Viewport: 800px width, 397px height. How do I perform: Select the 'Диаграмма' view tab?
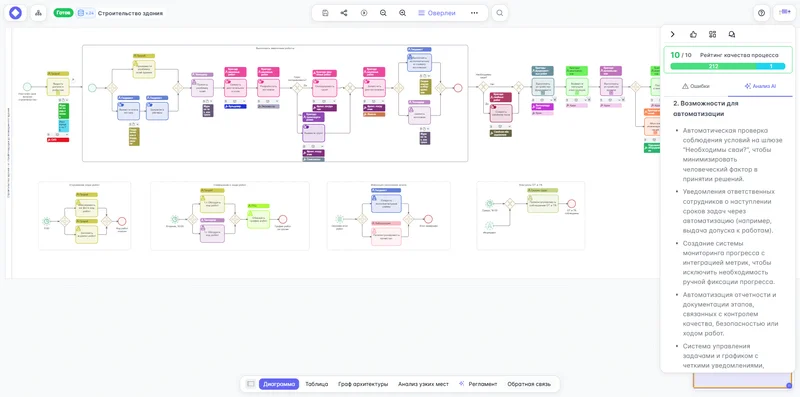[x=279, y=384]
